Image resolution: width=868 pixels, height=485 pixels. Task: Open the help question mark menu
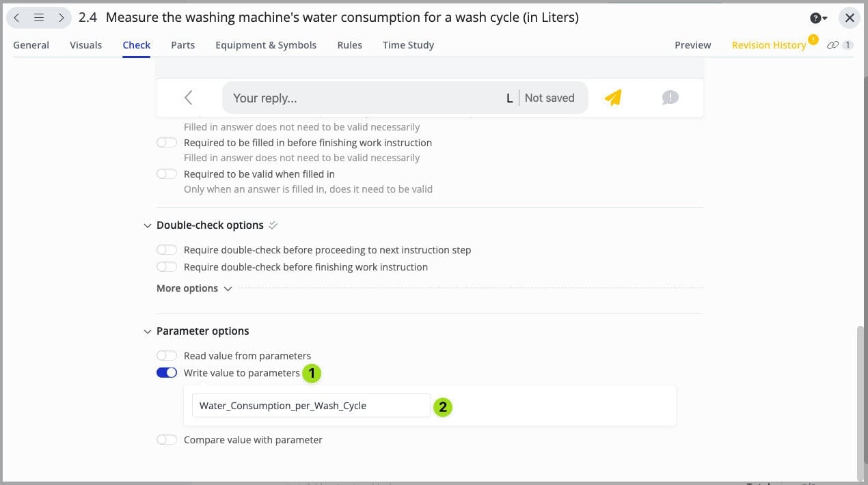click(818, 18)
